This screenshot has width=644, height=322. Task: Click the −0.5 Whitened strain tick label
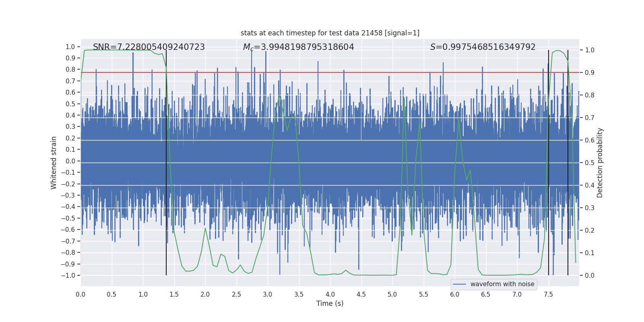[68, 218]
